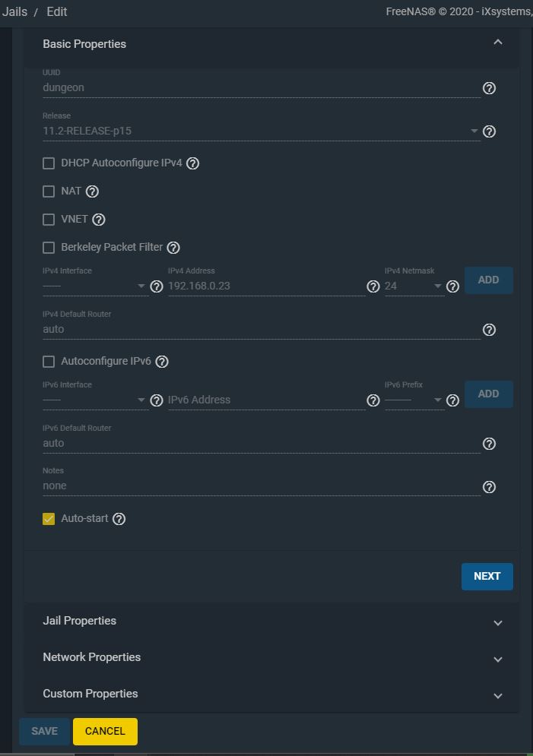Expand the Network Properties section

pos(272,657)
